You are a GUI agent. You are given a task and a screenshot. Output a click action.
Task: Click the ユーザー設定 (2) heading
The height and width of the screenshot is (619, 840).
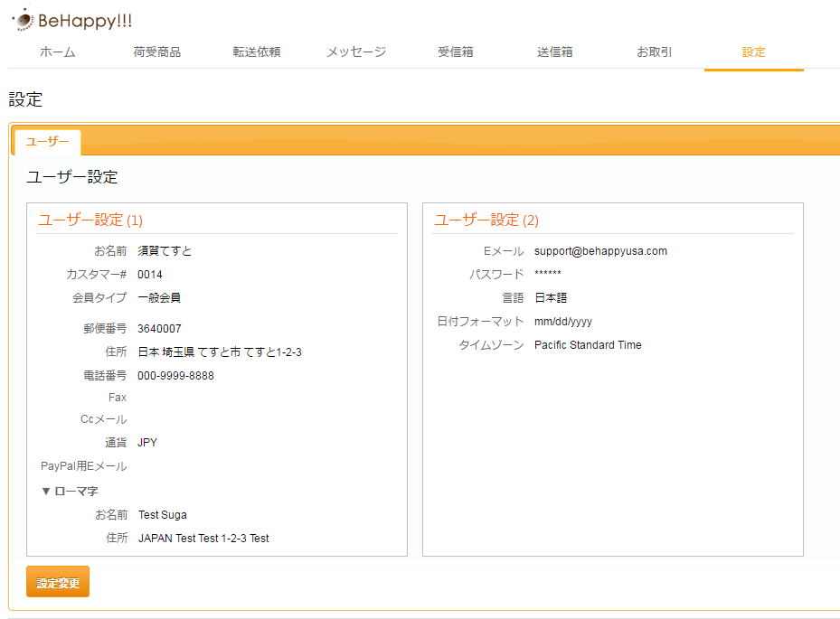486,220
